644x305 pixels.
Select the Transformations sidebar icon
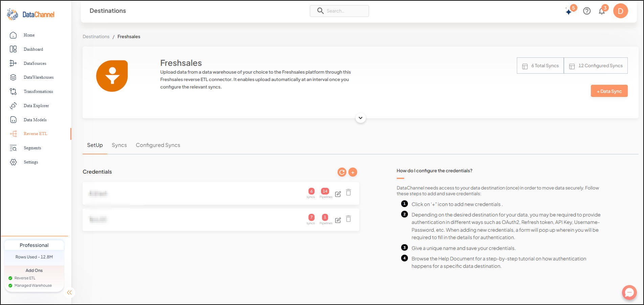[13, 92]
